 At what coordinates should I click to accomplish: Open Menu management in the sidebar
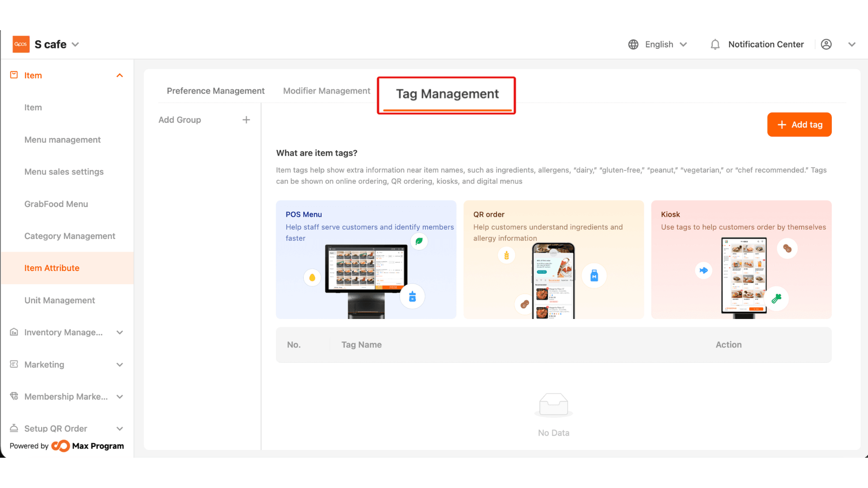[62, 140]
